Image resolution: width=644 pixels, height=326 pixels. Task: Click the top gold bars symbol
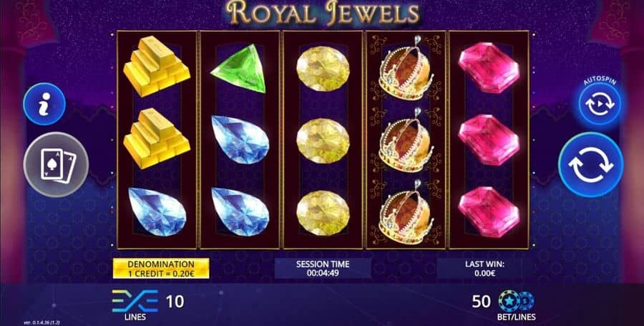coord(157,66)
